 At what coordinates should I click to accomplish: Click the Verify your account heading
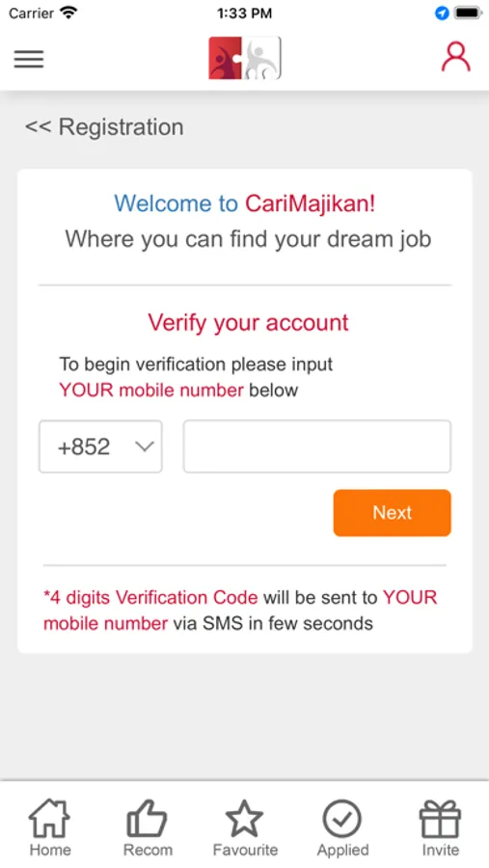(x=248, y=322)
